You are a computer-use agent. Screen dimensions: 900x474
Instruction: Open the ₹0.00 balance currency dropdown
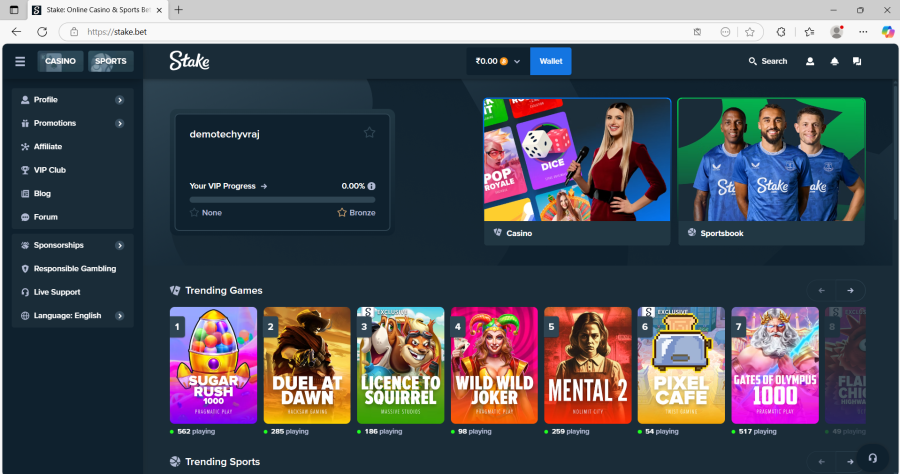tap(498, 61)
